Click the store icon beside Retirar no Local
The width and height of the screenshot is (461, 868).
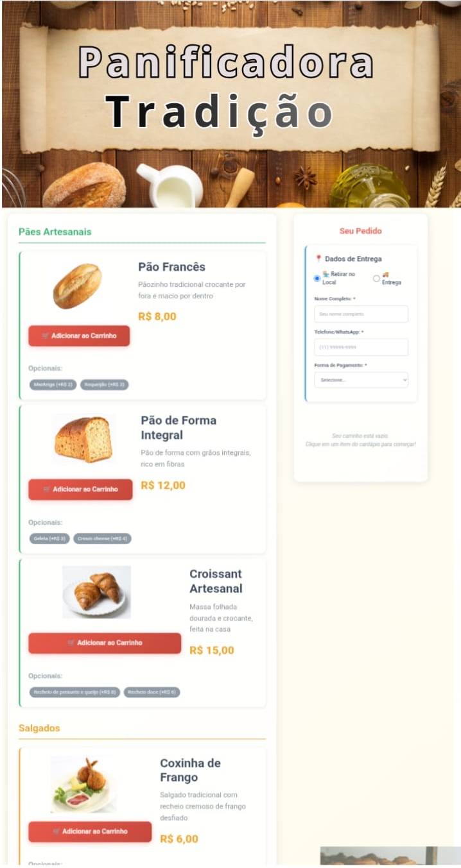coord(326,275)
